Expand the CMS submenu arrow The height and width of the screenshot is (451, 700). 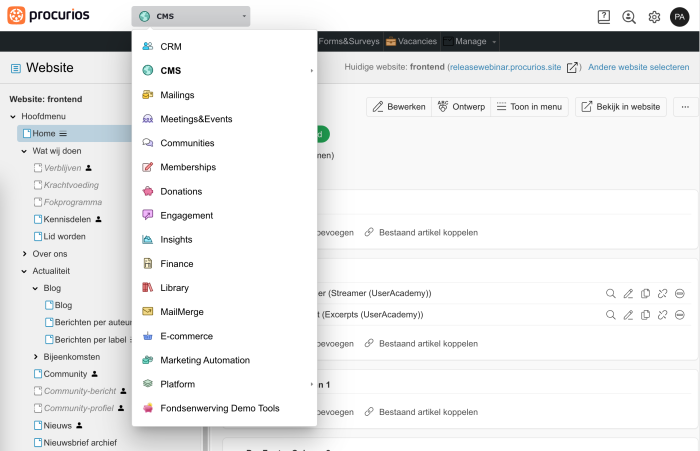point(312,71)
